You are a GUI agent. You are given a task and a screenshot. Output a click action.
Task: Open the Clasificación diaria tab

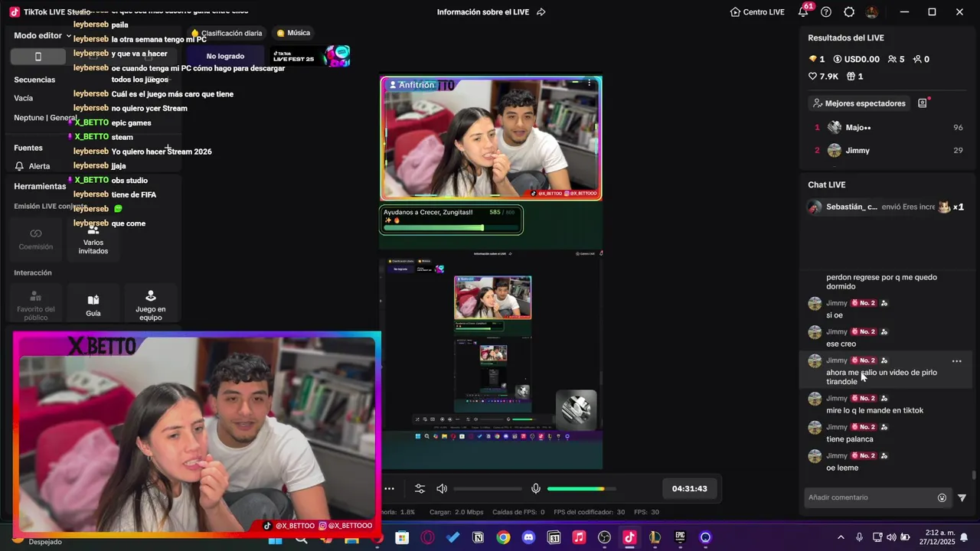(x=226, y=33)
